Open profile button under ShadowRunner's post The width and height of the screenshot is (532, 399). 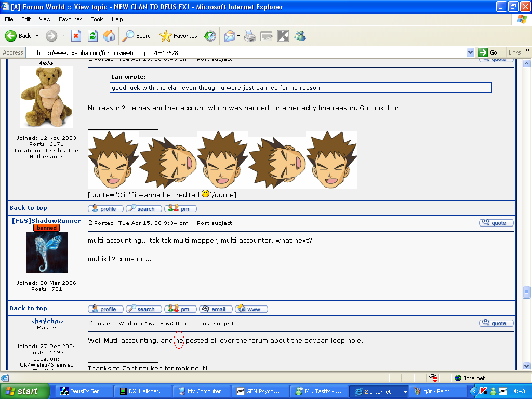[105, 309]
